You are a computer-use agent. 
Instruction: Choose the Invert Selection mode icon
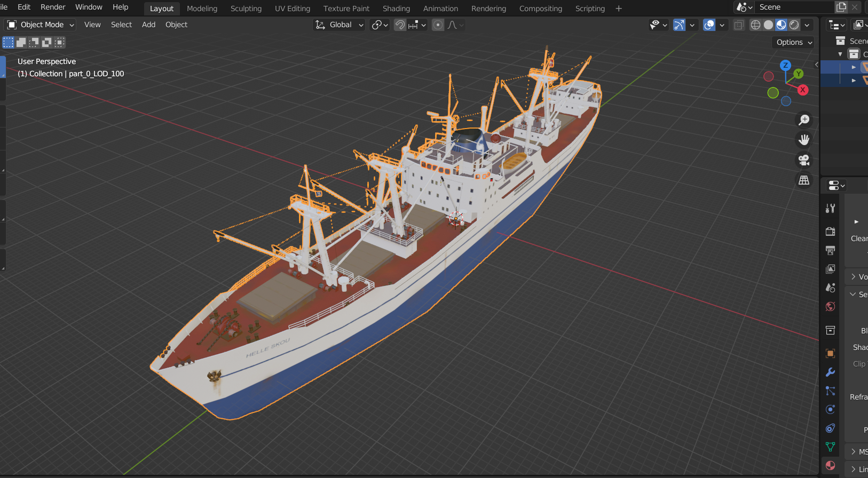pos(47,42)
